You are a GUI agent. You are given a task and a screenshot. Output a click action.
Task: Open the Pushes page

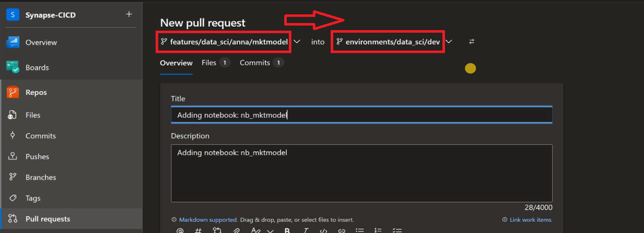[37, 156]
